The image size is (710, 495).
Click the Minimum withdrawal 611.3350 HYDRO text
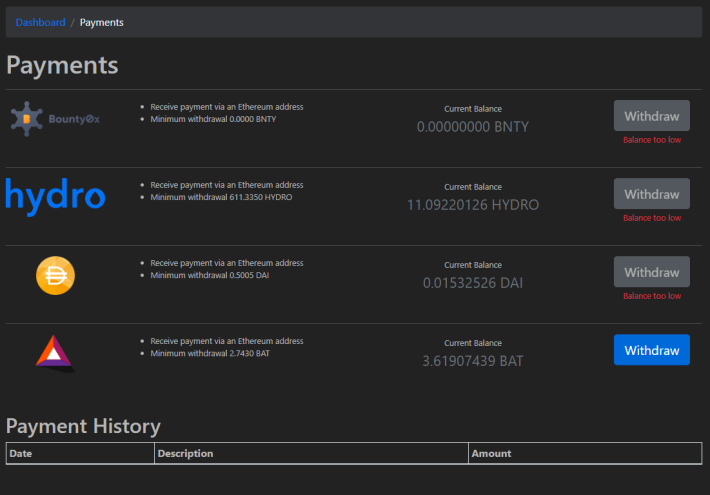pyautogui.click(x=221, y=197)
